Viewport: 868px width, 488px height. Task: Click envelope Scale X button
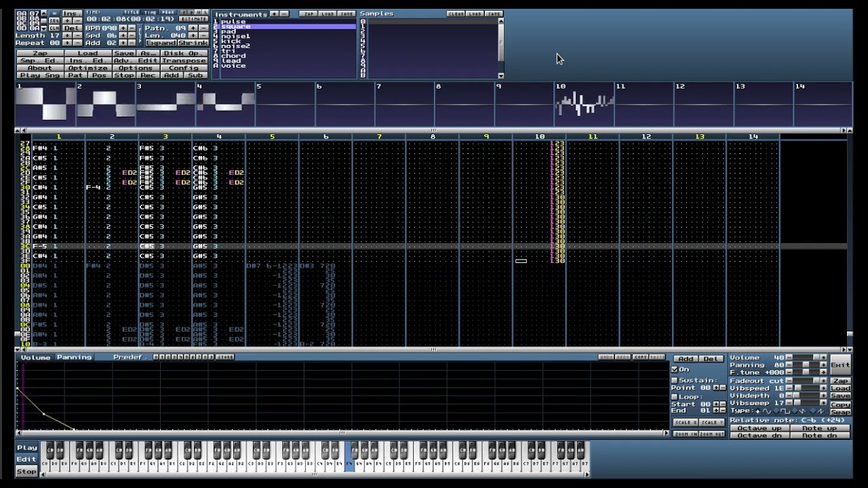tap(686, 422)
